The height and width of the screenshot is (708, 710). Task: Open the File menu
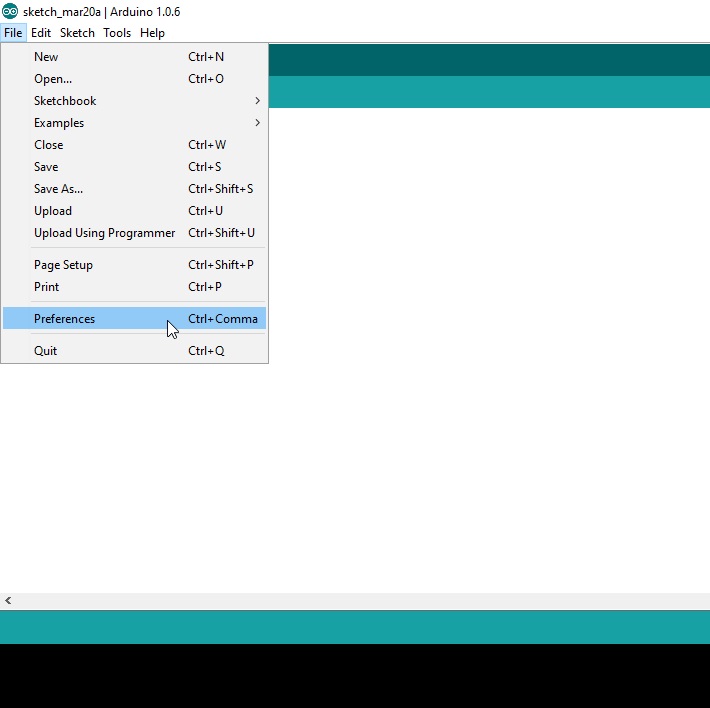point(13,33)
